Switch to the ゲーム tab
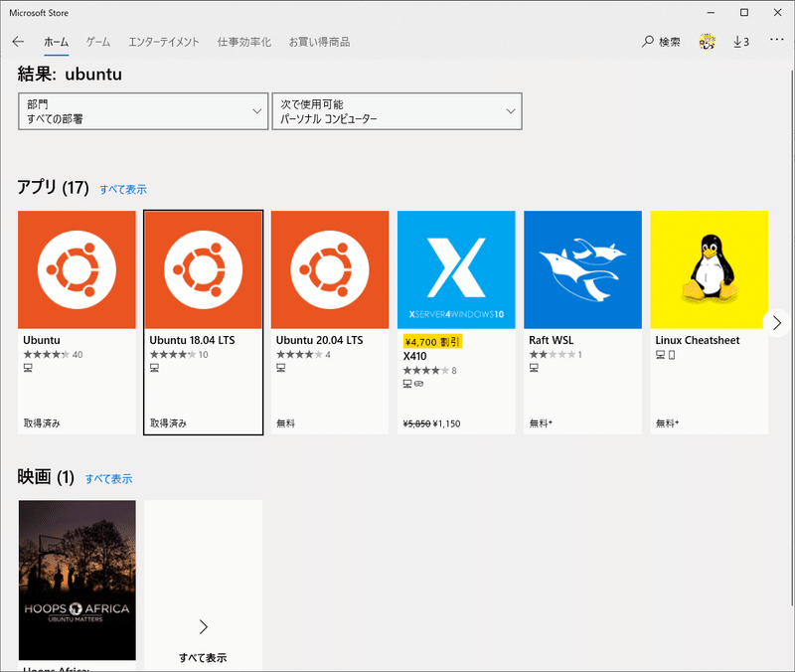Image resolution: width=795 pixels, height=672 pixels. pos(98,42)
